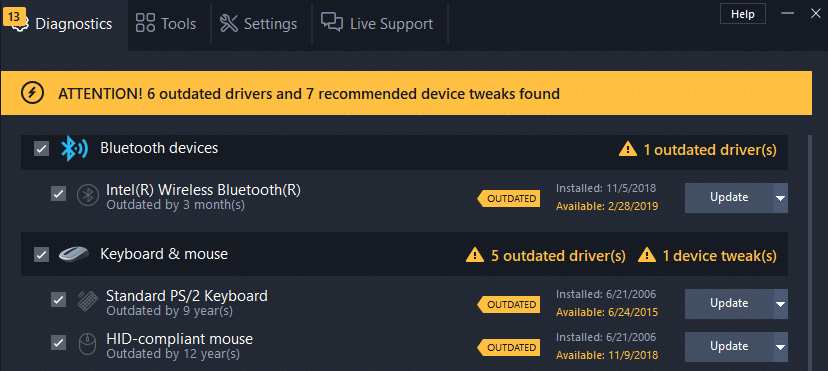828x371 pixels.
Task: Switch to the Tools tab
Action: coord(166,24)
